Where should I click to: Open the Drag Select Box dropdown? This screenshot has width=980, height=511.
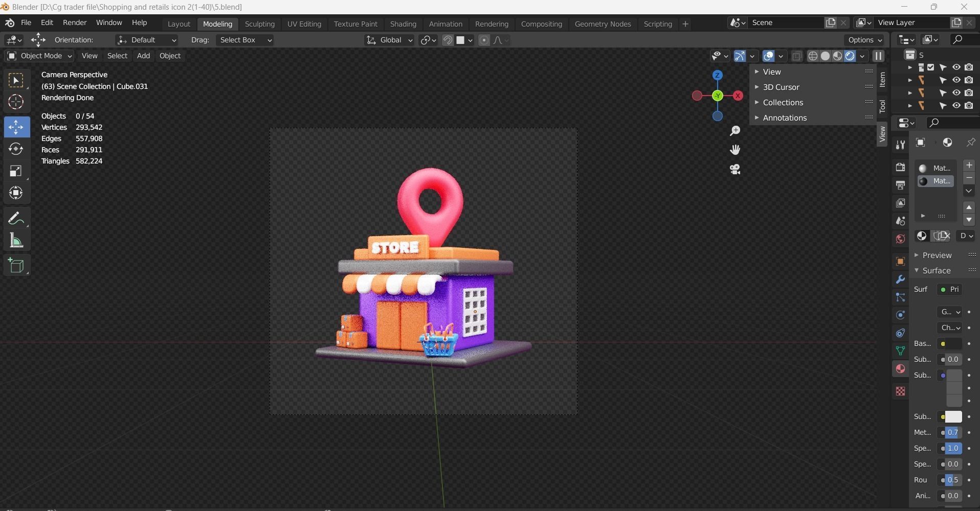(244, 40)
